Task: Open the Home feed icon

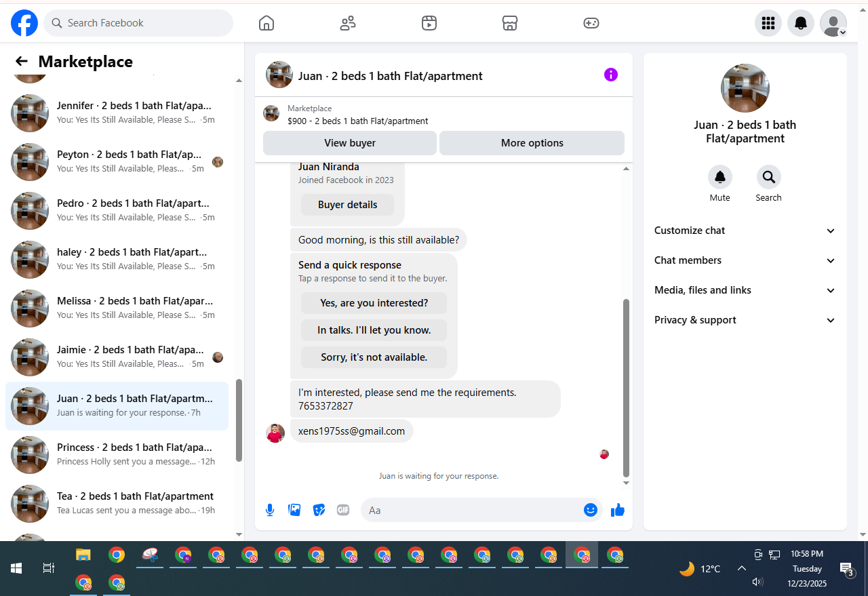Action: click(267, 23)
